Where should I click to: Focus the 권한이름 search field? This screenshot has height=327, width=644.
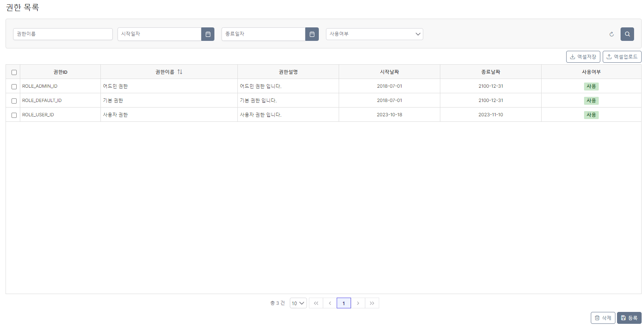point(63,34)
